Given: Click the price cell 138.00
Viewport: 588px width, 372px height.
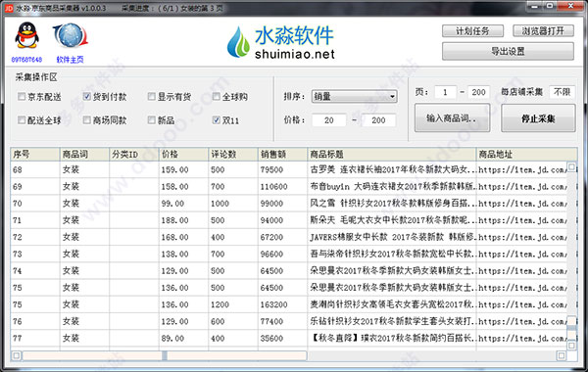Looking at the screenshot, I should (174, 254).
